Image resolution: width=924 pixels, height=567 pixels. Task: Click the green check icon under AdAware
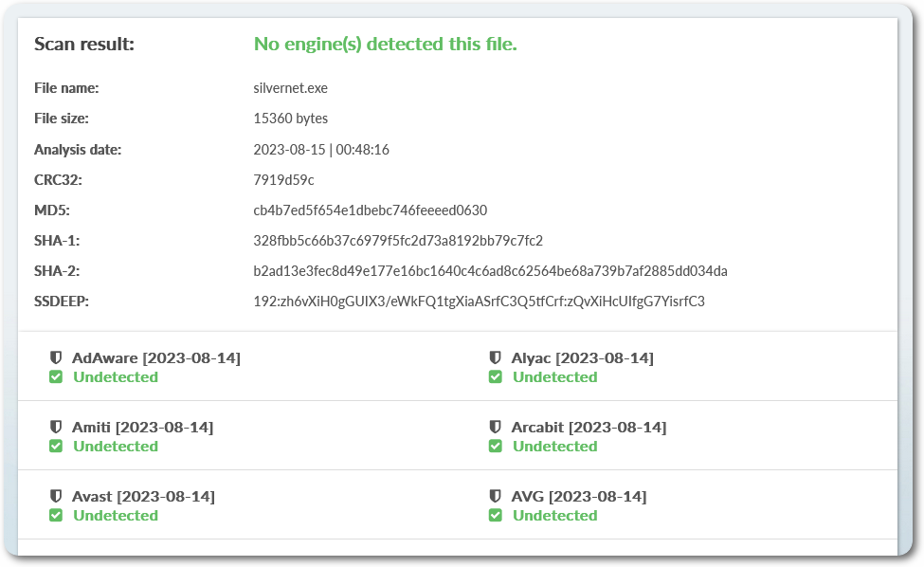click(56, 376)
